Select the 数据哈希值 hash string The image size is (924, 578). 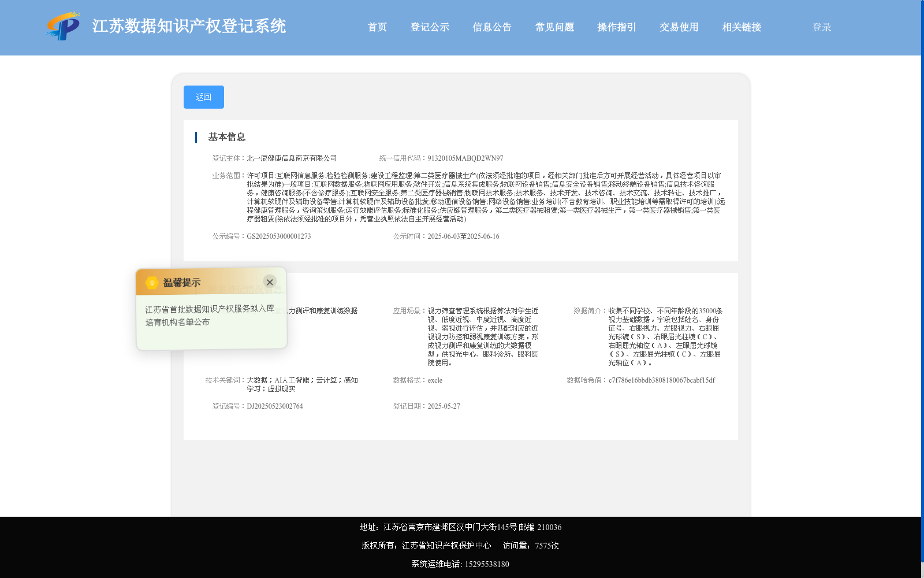pos(662,380)
